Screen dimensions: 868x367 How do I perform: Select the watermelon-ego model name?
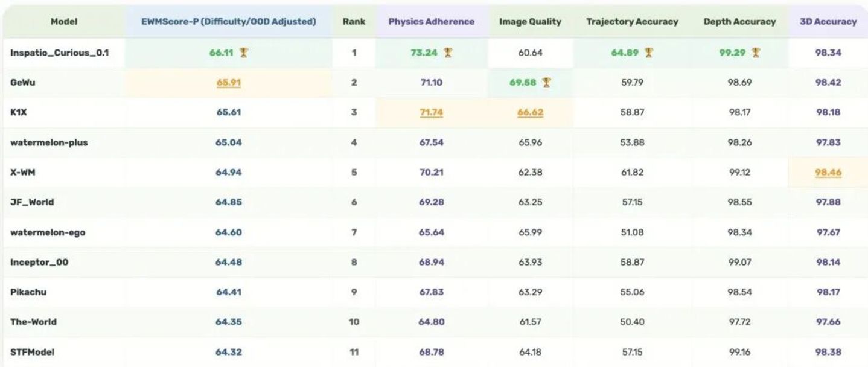[x=48, y=232]
